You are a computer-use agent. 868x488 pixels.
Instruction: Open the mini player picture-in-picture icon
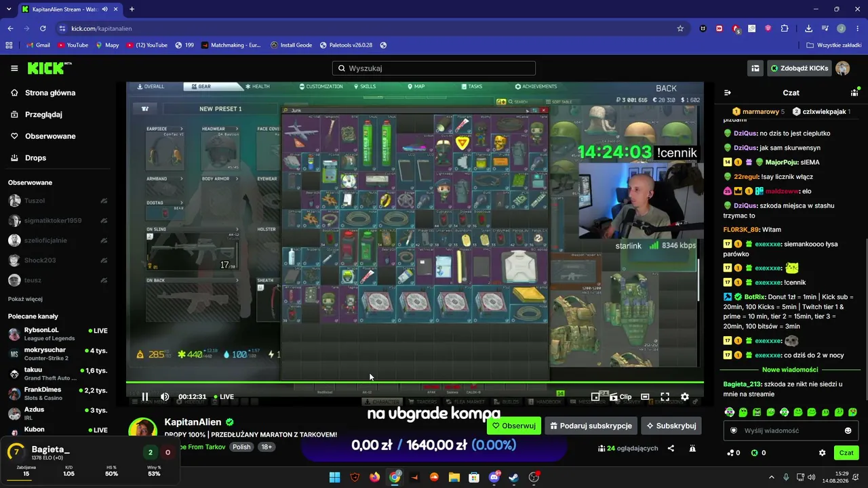[x=595, y=396]
